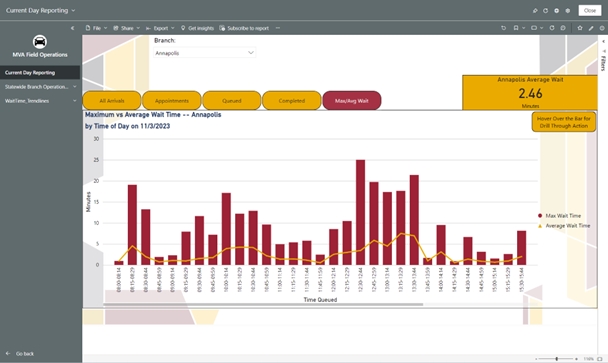Image resolution: width=608 pixels, height=363 pixels.
Task: Click the Annapolis Average Wait 2.46 card
Action: (530, 92)
